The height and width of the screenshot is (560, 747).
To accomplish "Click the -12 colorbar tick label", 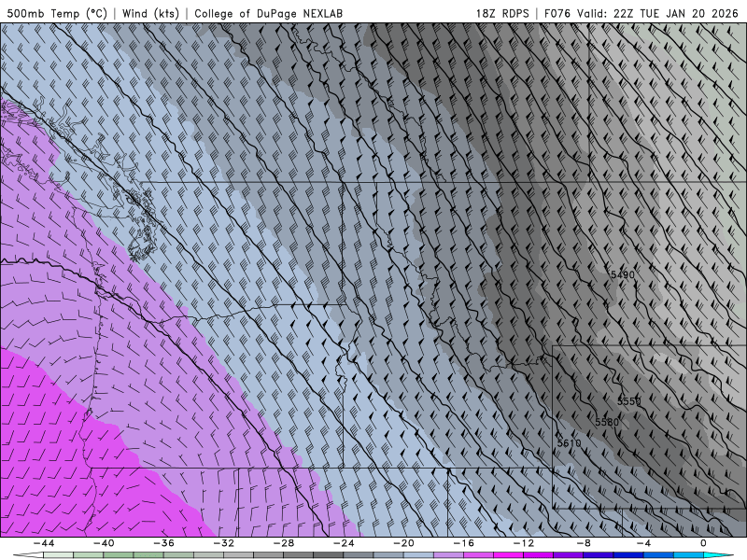I will pyautogui.click(x=524, y=543).
